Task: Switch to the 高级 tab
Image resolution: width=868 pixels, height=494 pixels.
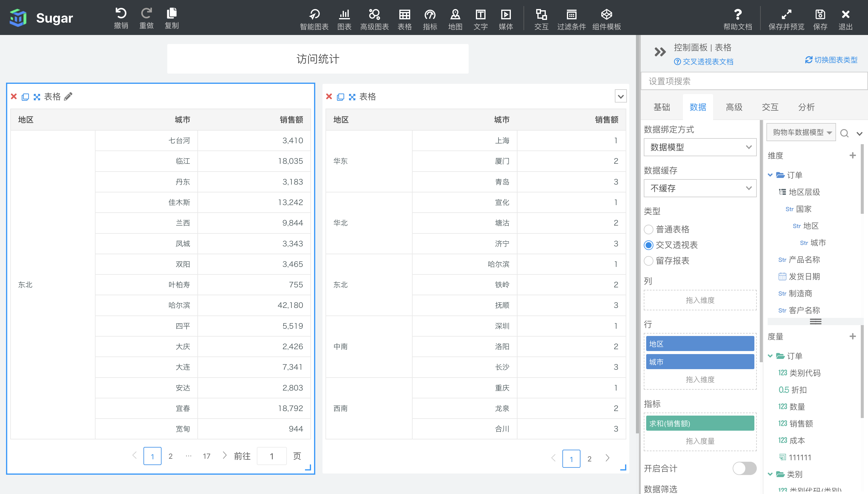Action: click(734, 107)
